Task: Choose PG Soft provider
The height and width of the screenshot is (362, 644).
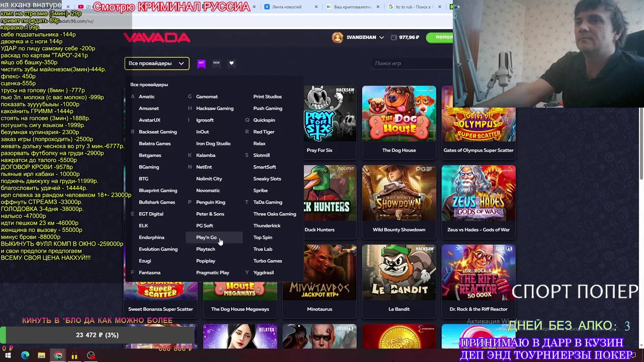Action: 204,226
